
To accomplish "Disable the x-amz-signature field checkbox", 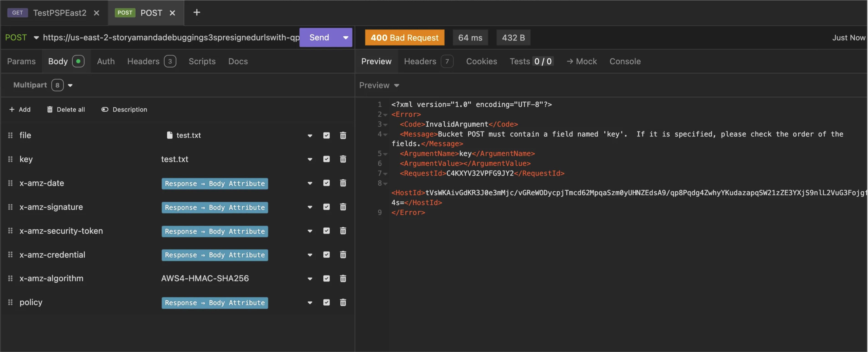I will tap(326, 207).
